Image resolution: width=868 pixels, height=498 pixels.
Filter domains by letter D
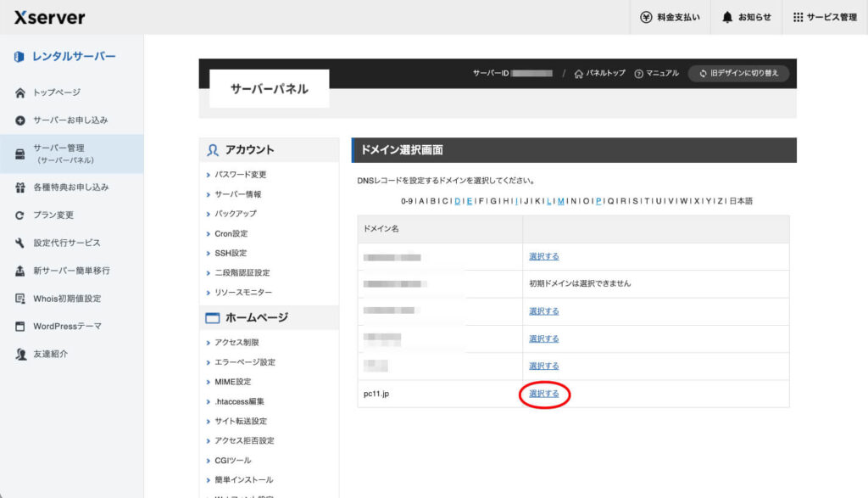[x=457, y=201]
